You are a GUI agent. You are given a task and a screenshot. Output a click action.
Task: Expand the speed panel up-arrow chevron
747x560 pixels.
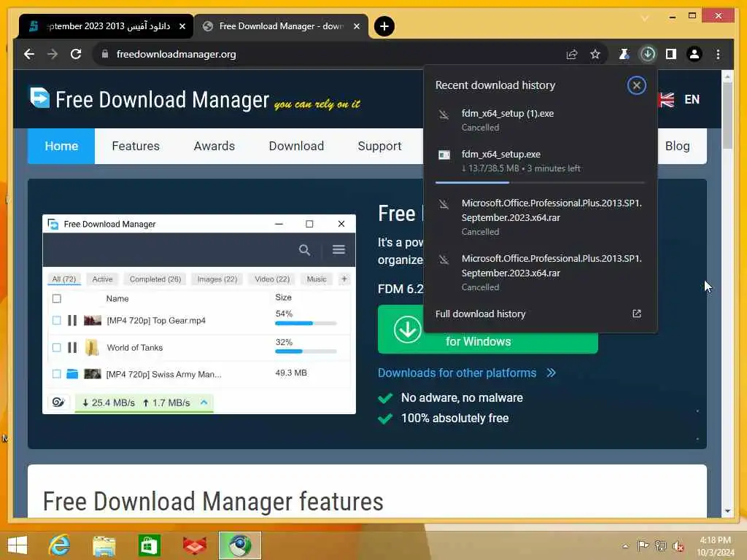click(x=204, y=402)
